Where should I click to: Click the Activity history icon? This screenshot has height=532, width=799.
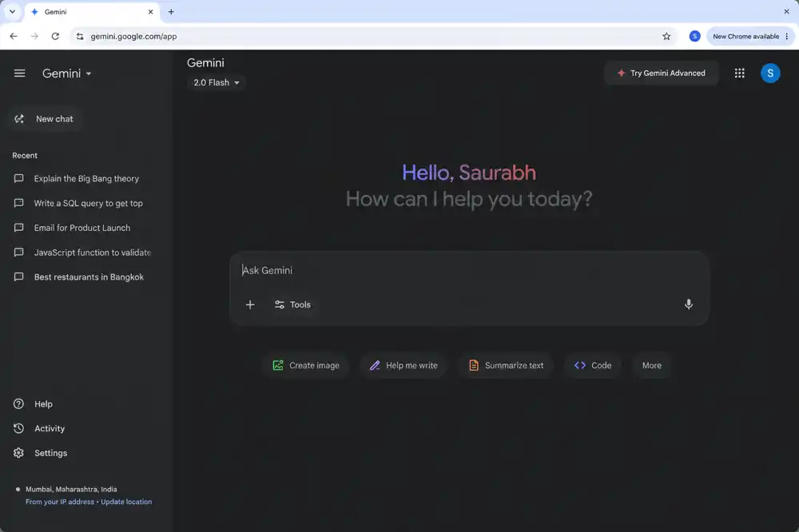(19, 428)
